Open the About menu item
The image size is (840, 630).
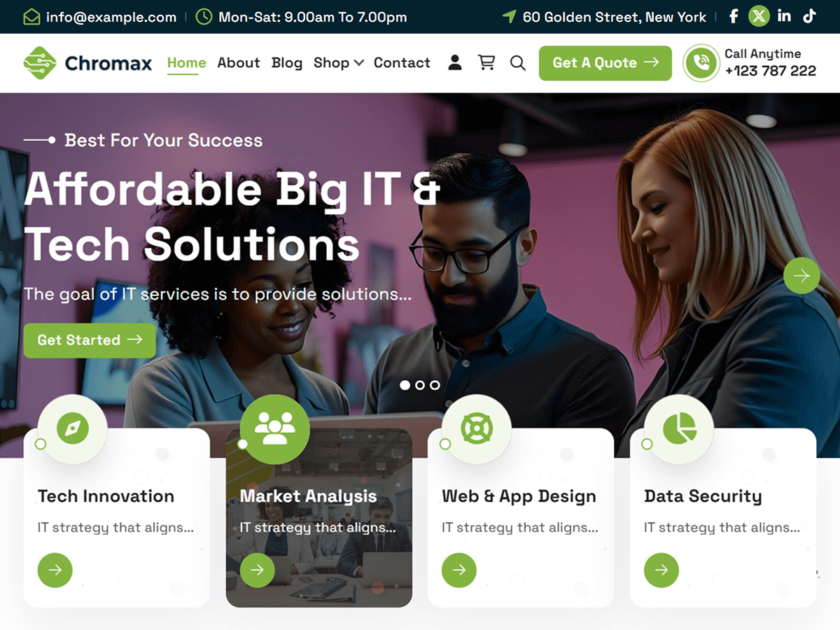239,63
